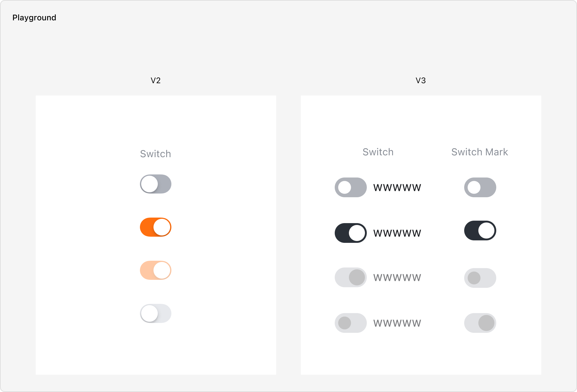Click the disabled off-state Switch Mark toggle
The height and width of the screenshot is (392, 577).
point(480,278)
